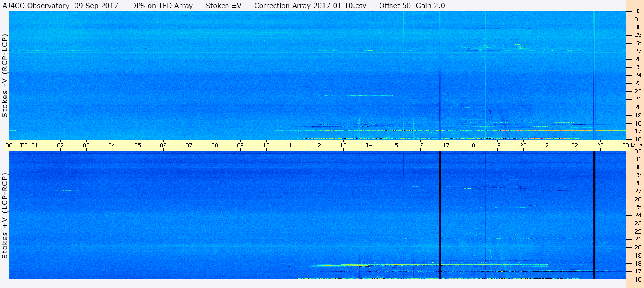This screenshot has width=644, height=288.
Task: Click hour 12 on the UTC time axis
Action: coord(318,145)
